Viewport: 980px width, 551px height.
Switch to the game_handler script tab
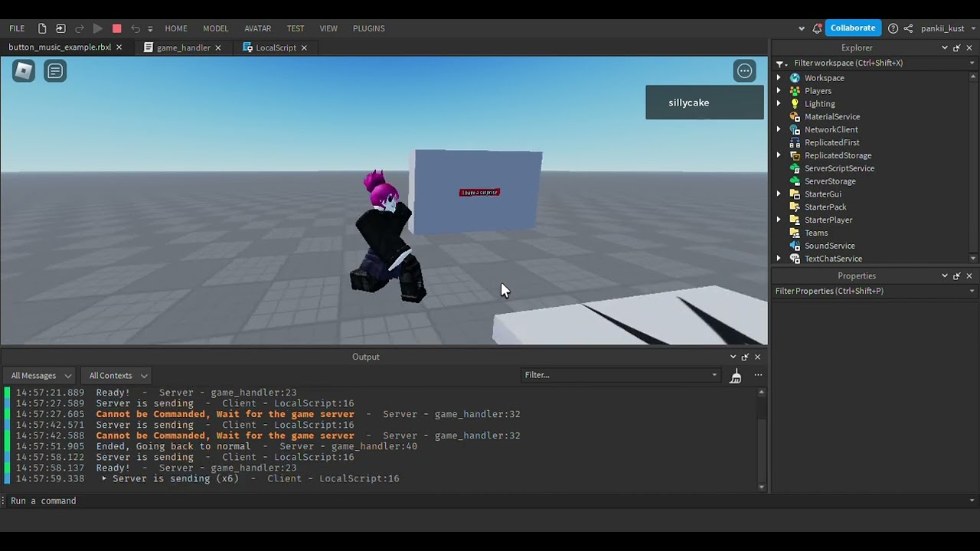[183, 47]
